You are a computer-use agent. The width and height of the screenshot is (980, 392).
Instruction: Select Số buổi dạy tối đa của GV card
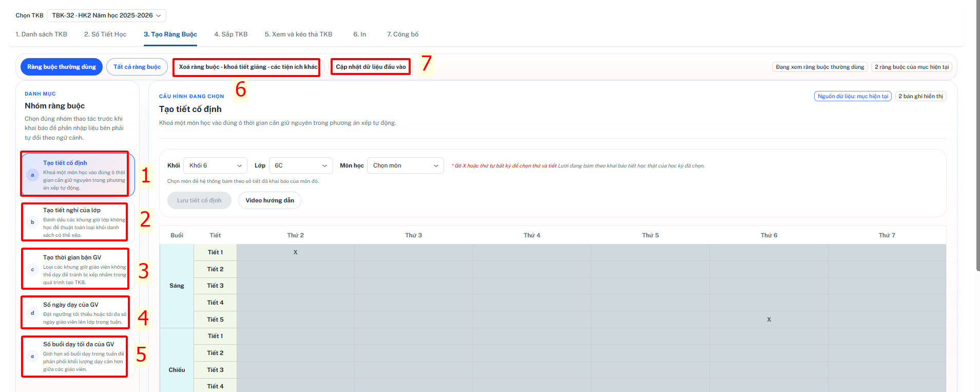(x=78, y=356)
